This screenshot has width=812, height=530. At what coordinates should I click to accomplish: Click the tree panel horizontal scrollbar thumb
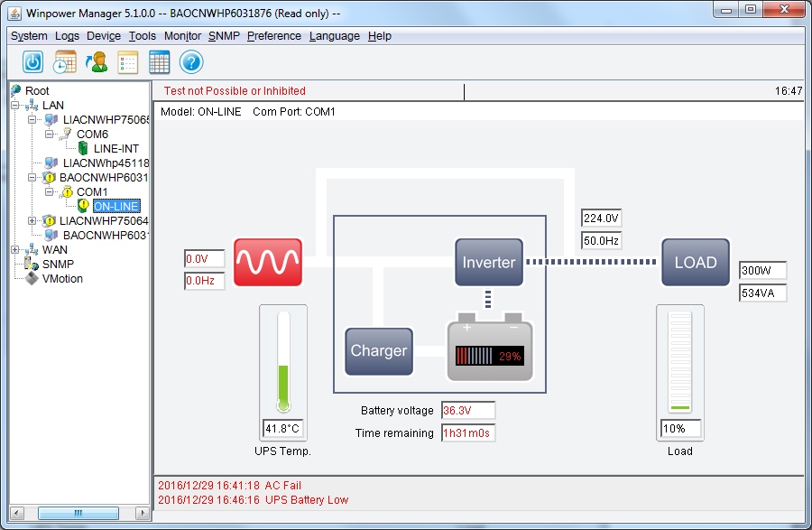click(x=78, y=513)
